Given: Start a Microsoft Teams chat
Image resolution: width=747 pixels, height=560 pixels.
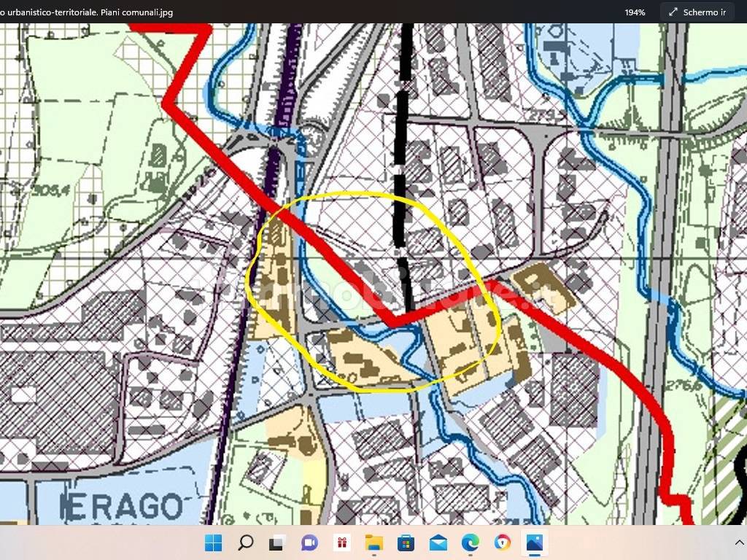Looking at the screenshot, I should tap(309, 543).
